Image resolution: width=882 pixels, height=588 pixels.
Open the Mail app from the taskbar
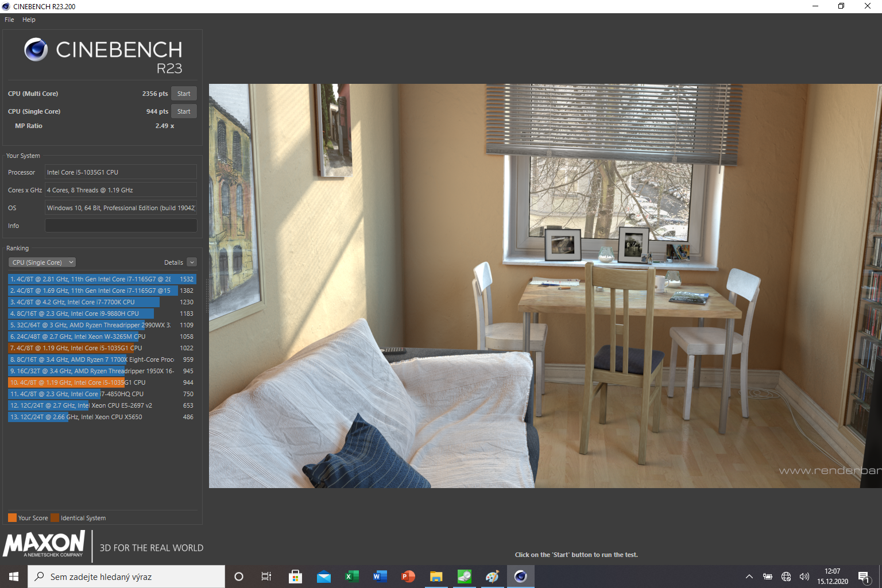323,577
